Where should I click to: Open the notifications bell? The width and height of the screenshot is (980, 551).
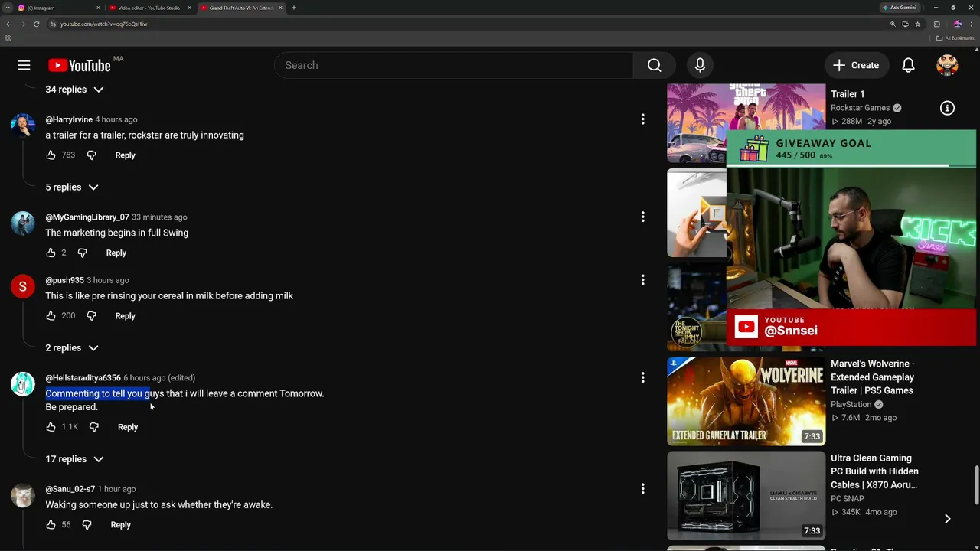(908, 65)
